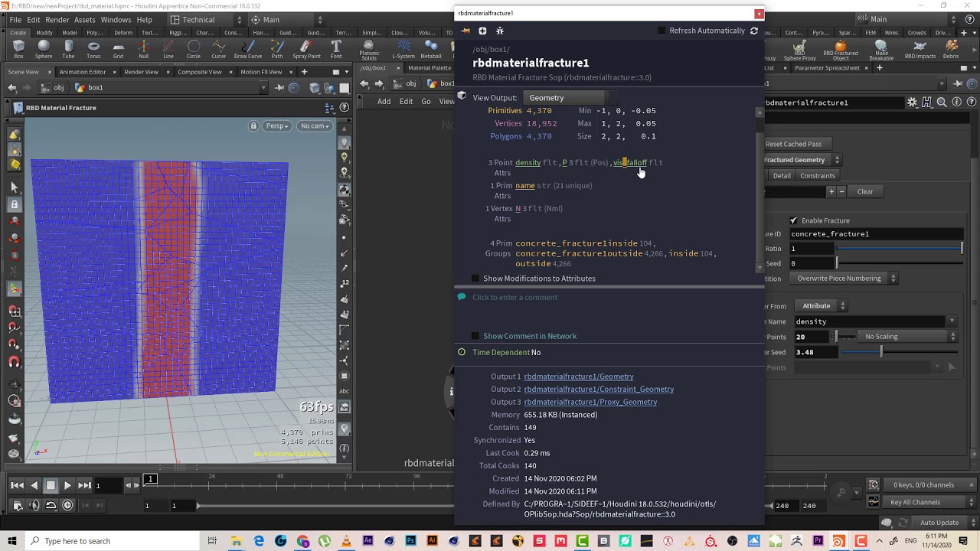Select the Torus shelf tool
Viewport: 980px width, 551px height.
(93, 51)
